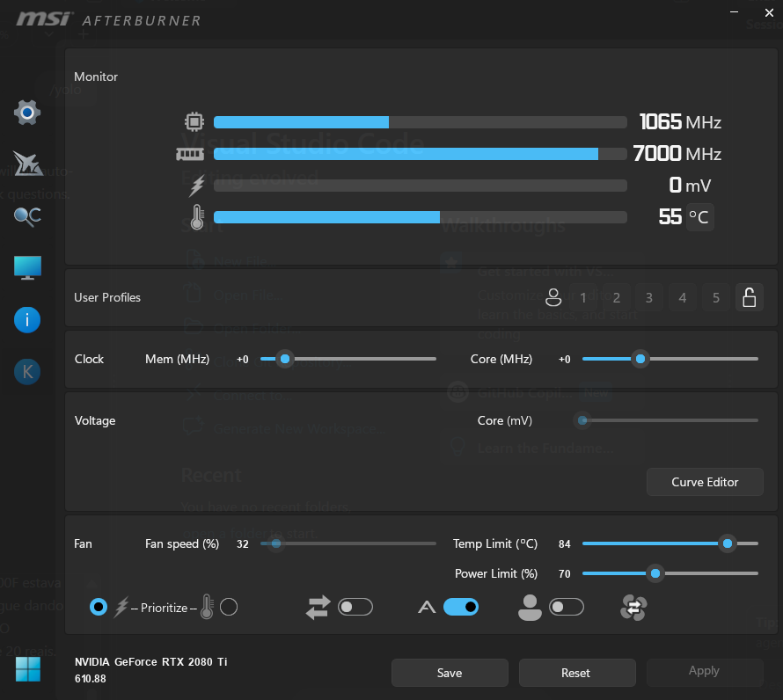Minimize the Afterburner window
Viewport: 783px width, 700px height.
pyautogui.click(x=734, y=12)
